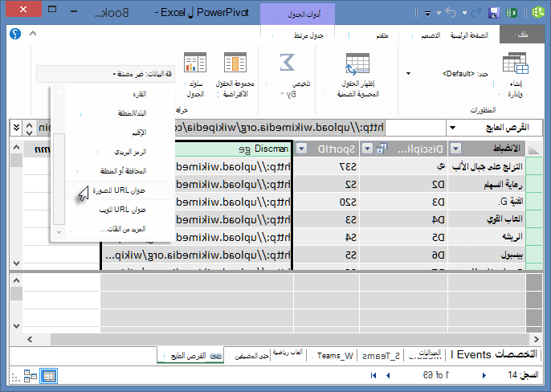This screenshot has height=392, width=551.
Task: Open the W_Teams sheet tab
Action: (x=335, y=356)
